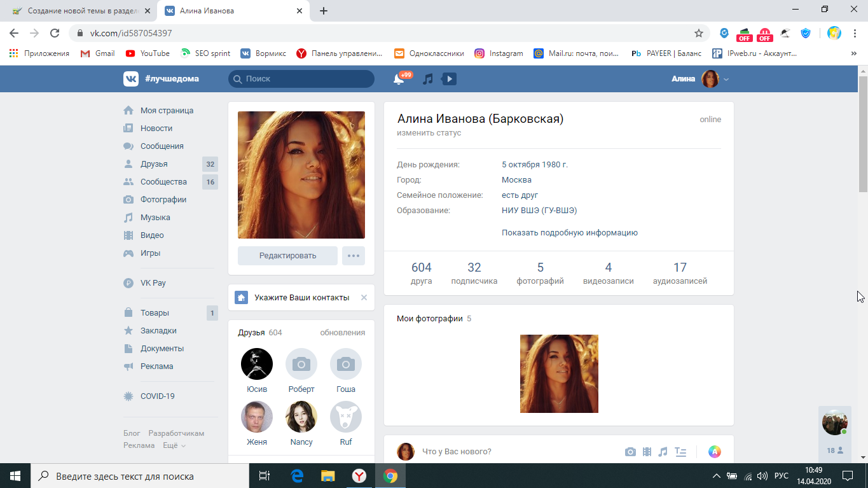The image size is (868, 488).
Task: Click the Редактировать button
Action: pyautogui.click(x=287, y=256)
